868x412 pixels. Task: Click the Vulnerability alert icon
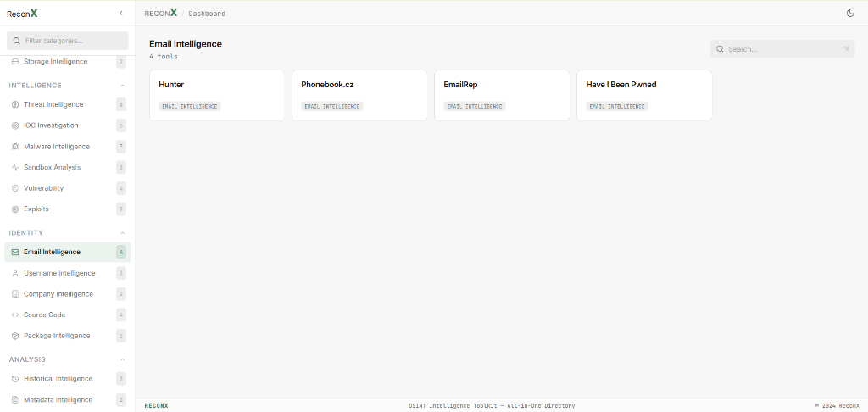15,188
